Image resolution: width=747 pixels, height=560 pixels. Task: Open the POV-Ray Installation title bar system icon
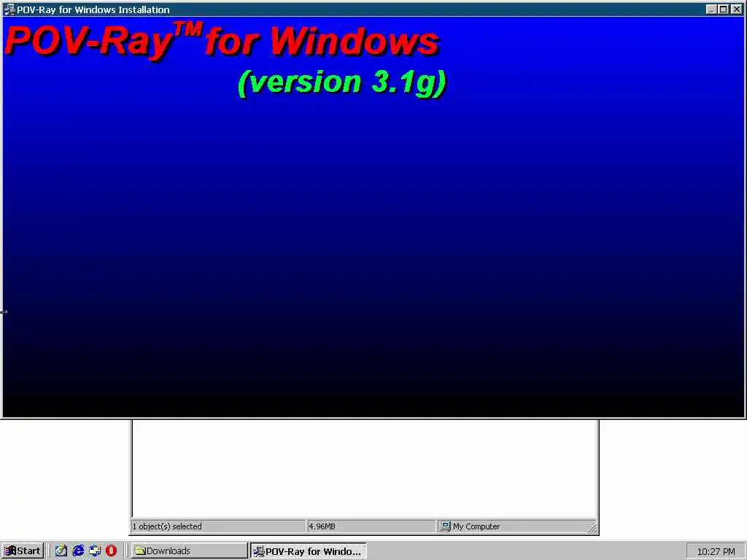(9, 9)
